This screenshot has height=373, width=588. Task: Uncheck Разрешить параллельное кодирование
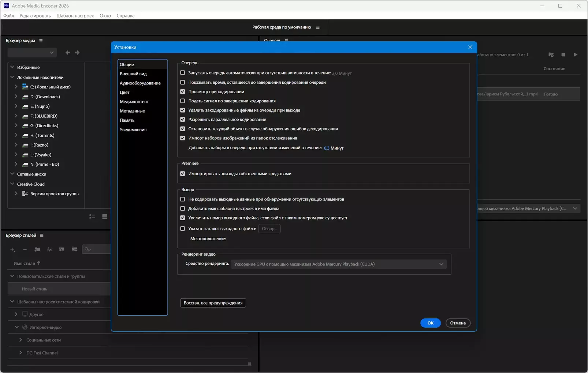point(183,120)
